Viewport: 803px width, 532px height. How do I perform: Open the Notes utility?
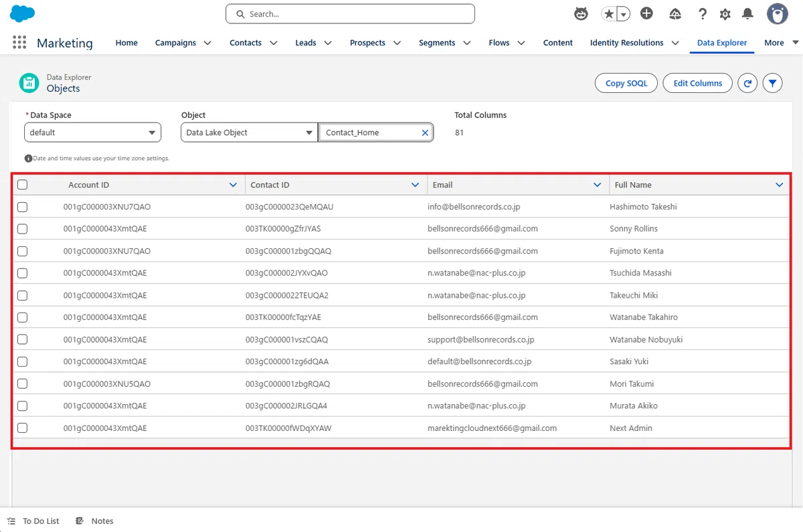94,521
